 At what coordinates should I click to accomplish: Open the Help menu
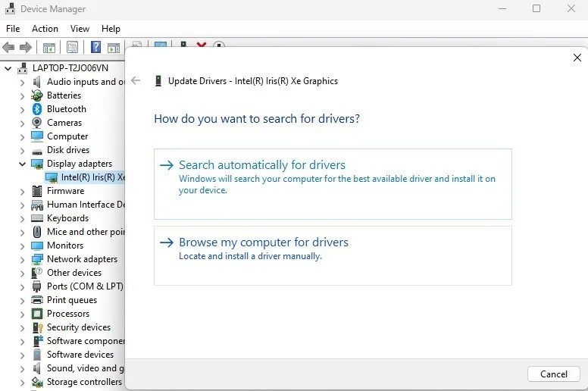pyautogui.click(x=111, y=29)
